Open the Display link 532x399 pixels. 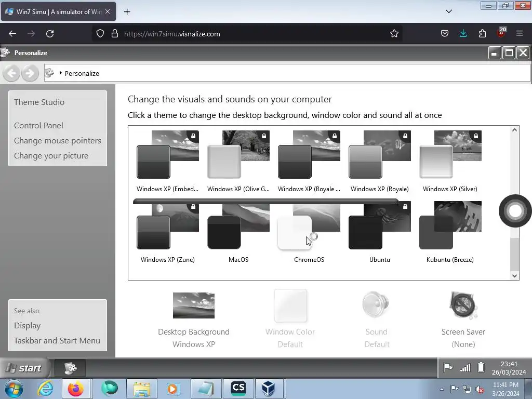(x=28, y=326)
